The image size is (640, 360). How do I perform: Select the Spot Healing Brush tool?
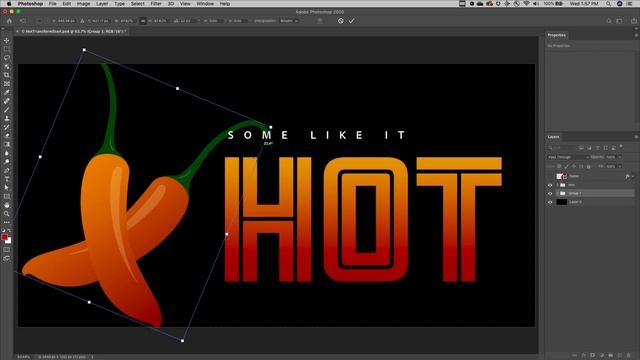7,101
